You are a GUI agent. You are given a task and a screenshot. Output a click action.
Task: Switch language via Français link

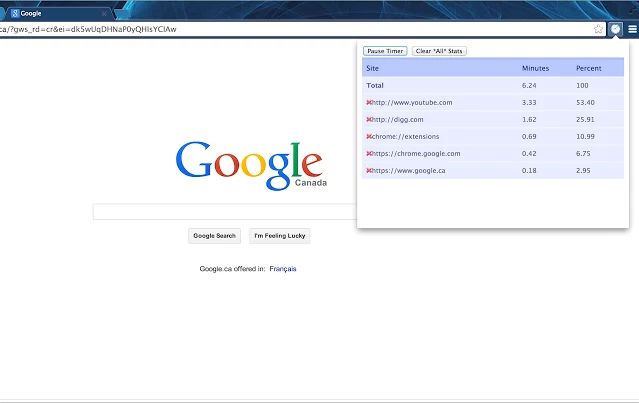tap(283, 269)
